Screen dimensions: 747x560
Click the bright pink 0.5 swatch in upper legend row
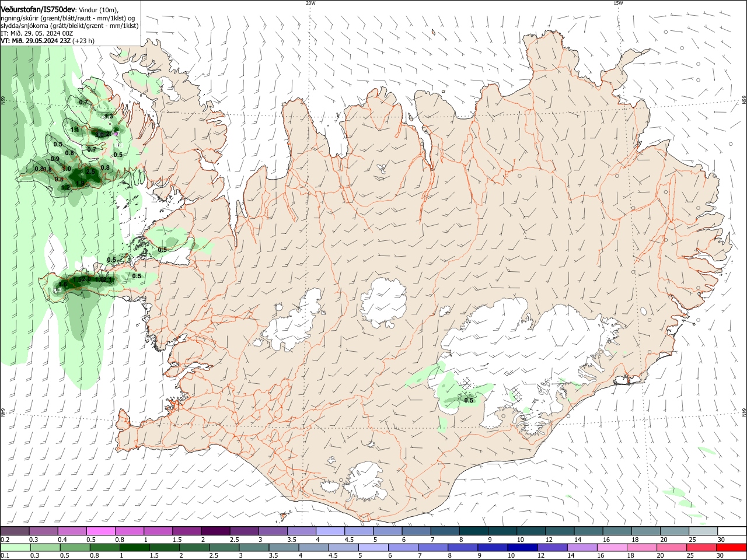(x=100, y=531)
